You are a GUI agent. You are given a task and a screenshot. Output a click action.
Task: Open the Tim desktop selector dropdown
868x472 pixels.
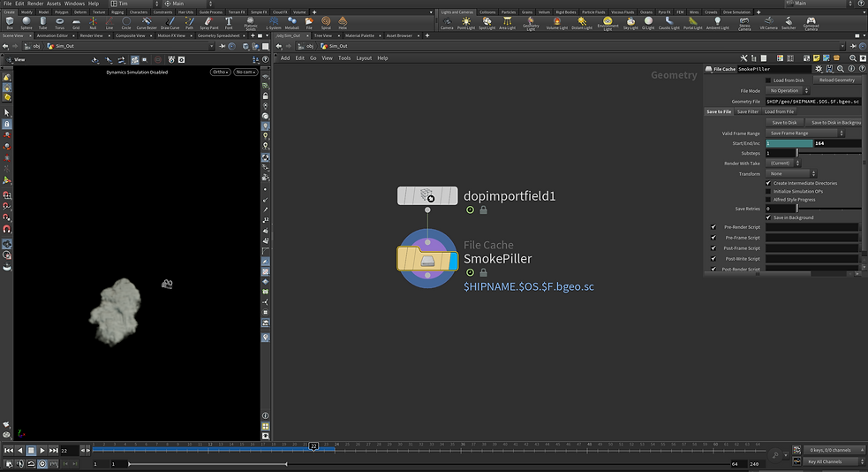(134, 4)
